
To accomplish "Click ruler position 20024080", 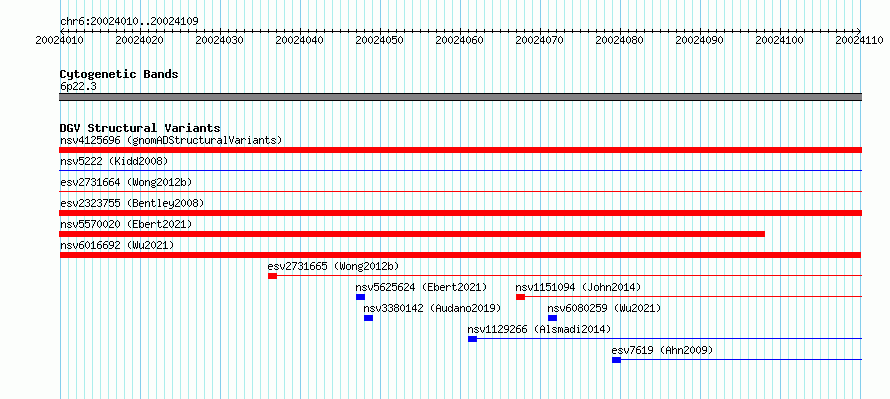I will point(620,40).
